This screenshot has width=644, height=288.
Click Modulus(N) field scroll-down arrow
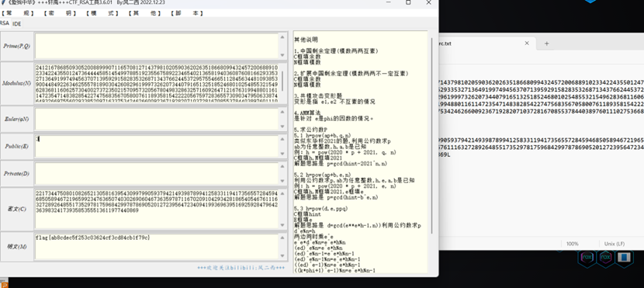click(282, 100)
